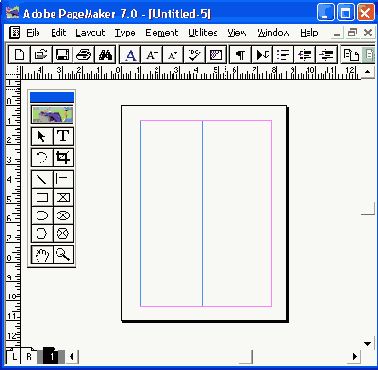Run the Spelling check icon

coord(194,54)
